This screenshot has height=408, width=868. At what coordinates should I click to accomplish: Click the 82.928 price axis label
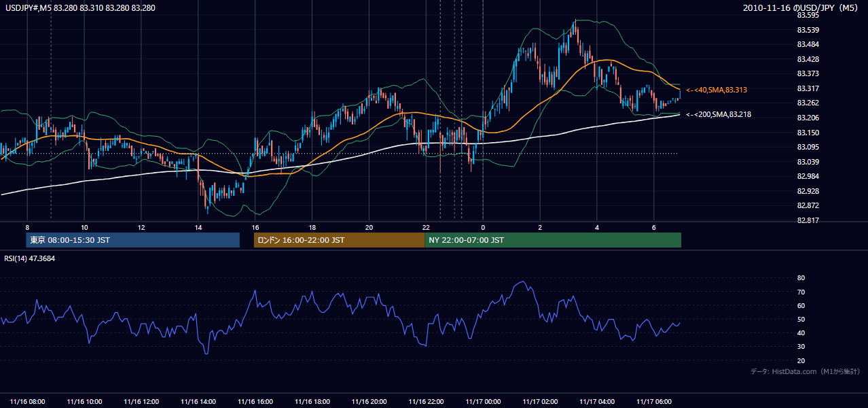click(807, 191)
